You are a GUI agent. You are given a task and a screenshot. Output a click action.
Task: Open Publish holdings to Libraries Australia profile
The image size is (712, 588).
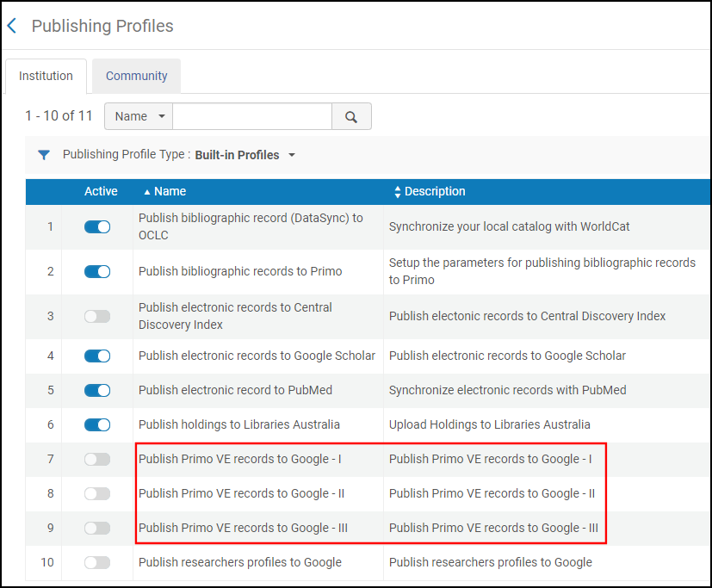coord(238,424)
